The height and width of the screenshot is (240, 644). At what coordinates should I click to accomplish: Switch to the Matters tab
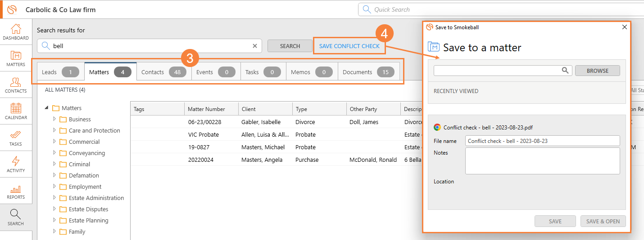(110, 72)
